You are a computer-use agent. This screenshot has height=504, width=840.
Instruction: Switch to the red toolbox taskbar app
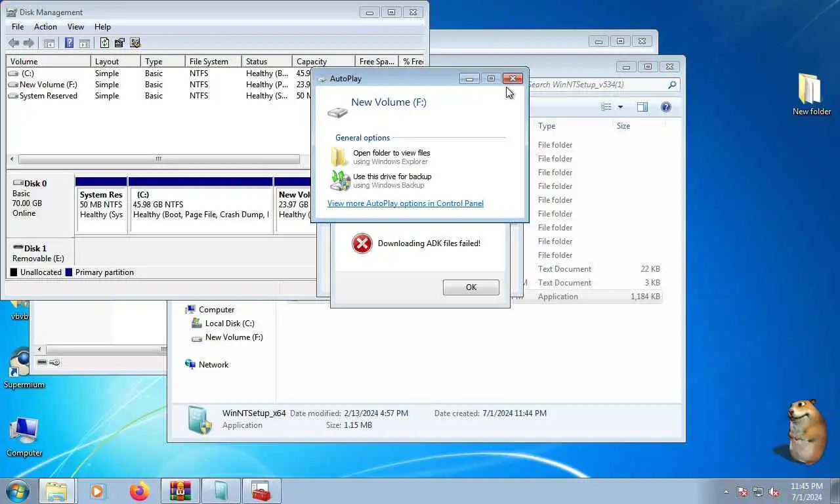[261, 491]
